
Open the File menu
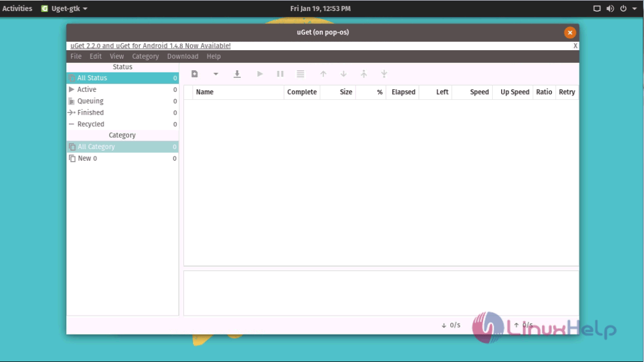point(76,57)
